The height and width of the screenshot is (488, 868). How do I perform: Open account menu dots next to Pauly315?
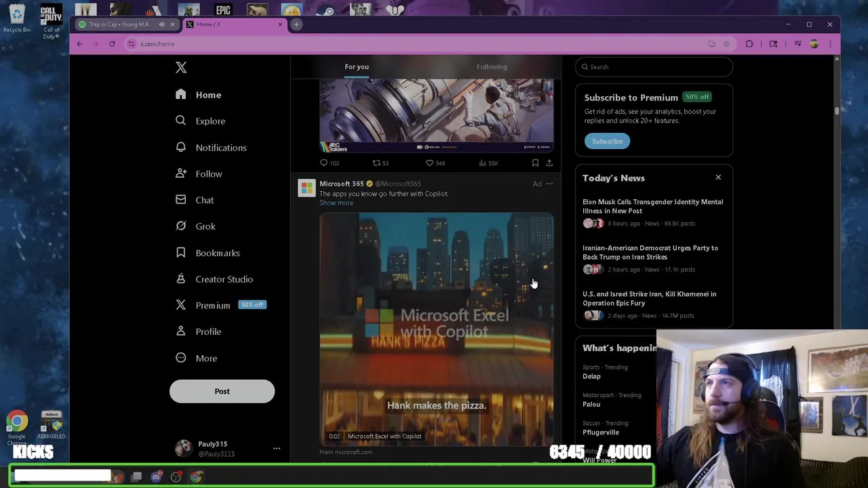coord(277,449)
